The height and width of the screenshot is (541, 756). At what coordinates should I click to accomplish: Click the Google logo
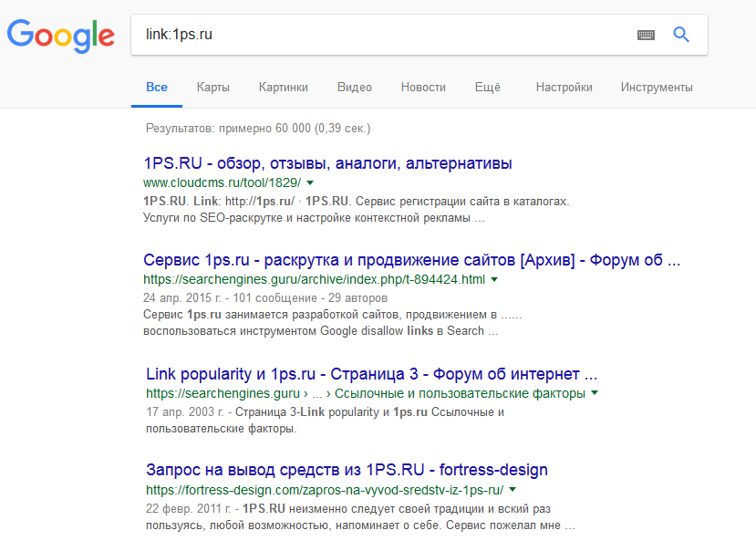click(61, 35)
